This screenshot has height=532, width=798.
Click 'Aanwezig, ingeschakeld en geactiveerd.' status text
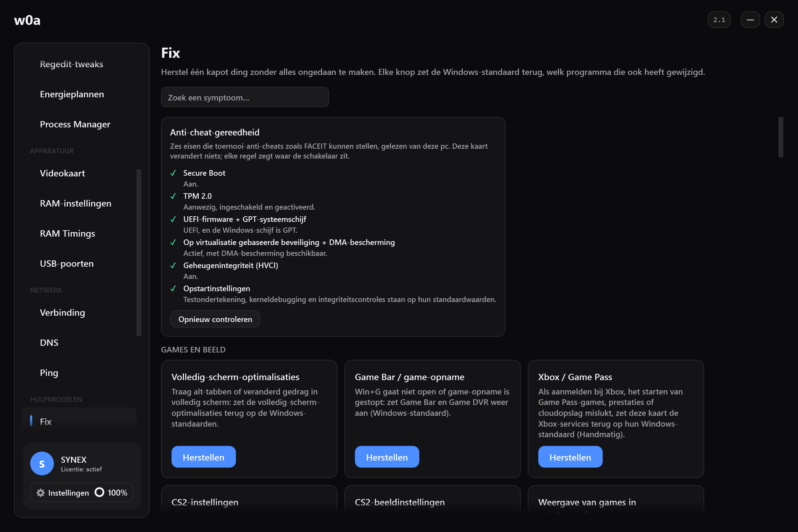click(x=249, y=207)
